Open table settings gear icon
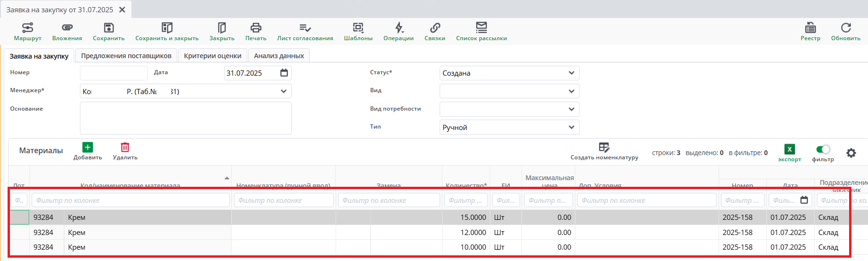The image size is (868, 261). point(851,153)
